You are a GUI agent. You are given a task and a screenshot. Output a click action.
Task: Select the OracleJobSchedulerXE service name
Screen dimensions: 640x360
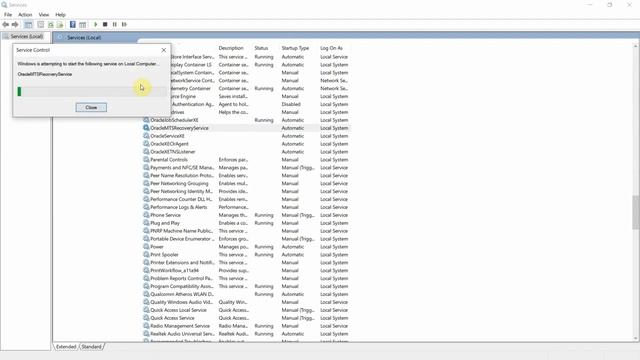tap(174, 120)
